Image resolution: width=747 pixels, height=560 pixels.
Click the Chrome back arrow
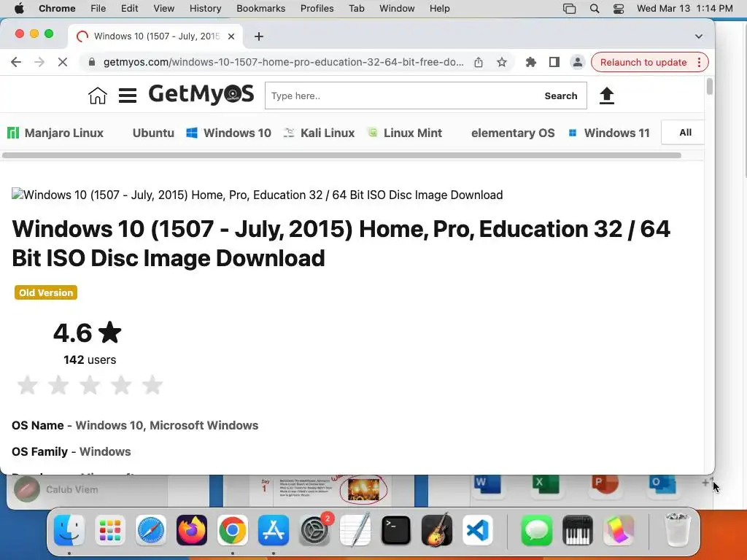click(x=16, y=62)
